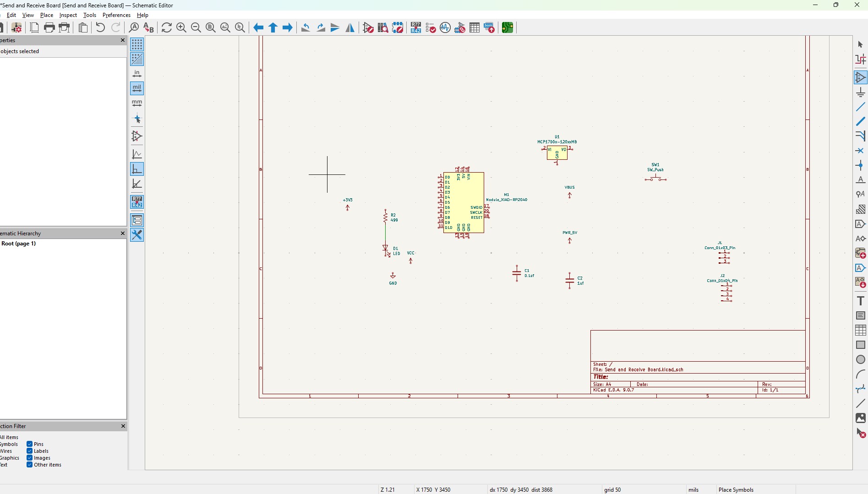
Task: Select Root (page 1) in hierarchy
Action: click(19, 244)
